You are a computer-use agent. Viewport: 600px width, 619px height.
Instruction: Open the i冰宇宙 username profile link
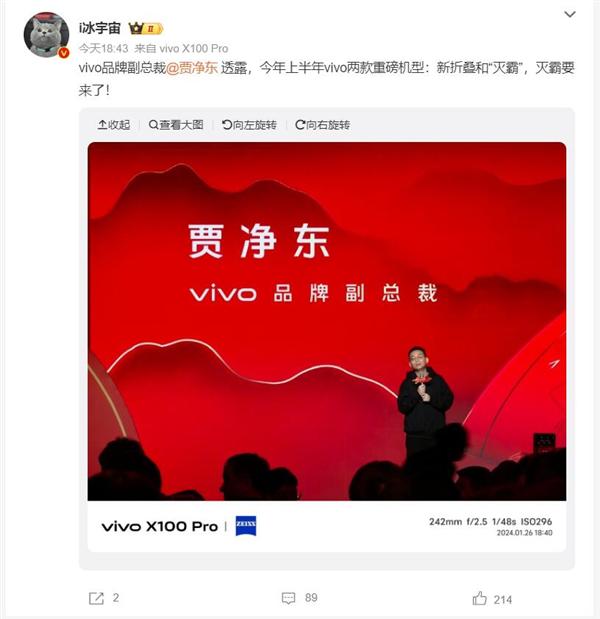(99, 28)
